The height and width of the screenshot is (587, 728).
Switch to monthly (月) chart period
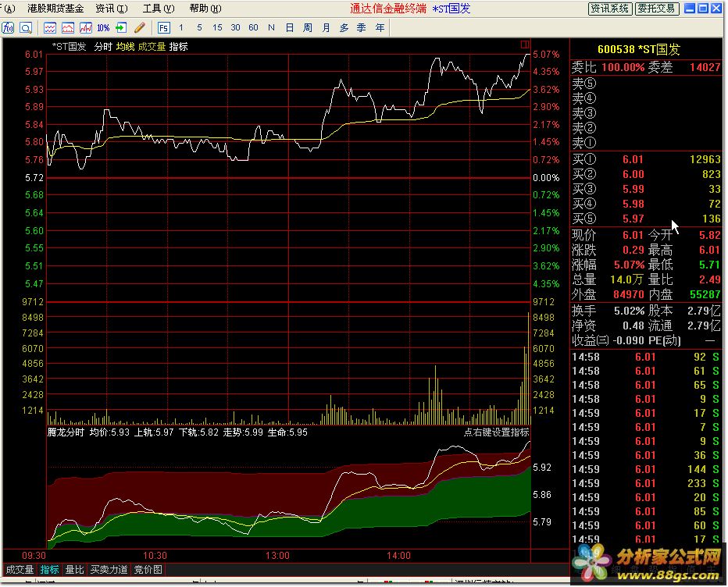(326, 28)
